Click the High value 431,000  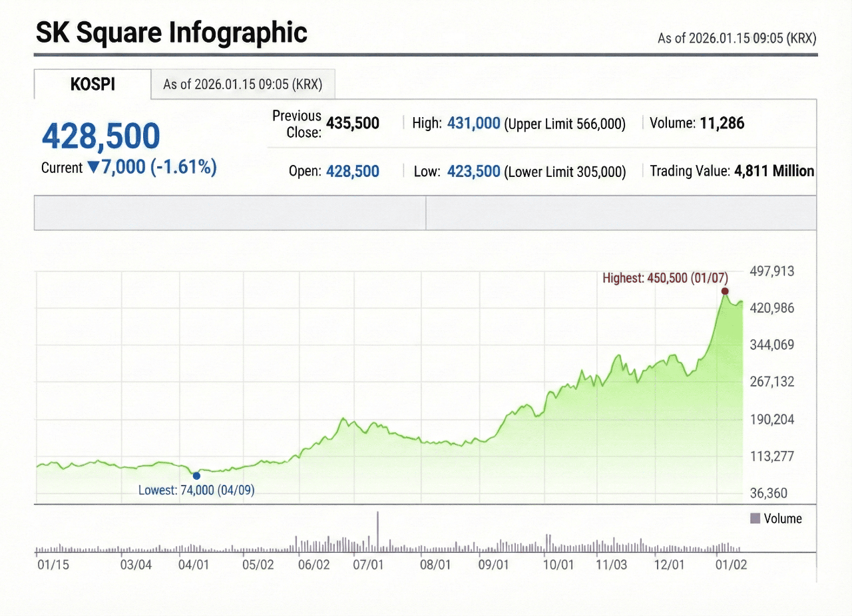474,123
